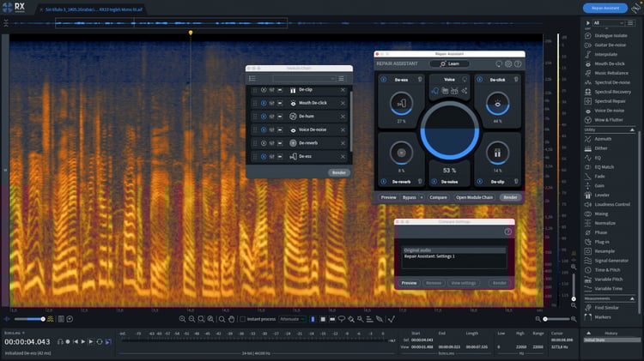Open Bypass options arrow in Repair Assistant
644x361 pixels.
[x=422, y=198]
